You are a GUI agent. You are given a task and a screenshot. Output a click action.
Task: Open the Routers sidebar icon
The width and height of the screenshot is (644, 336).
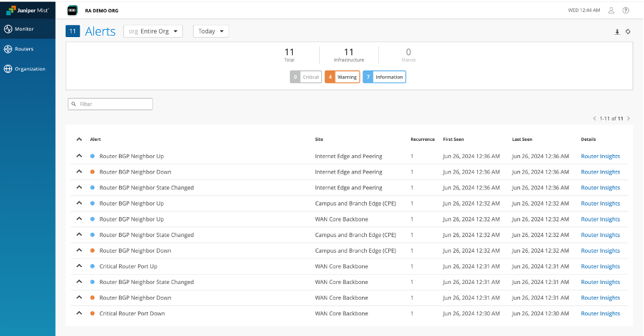point(8,49)
